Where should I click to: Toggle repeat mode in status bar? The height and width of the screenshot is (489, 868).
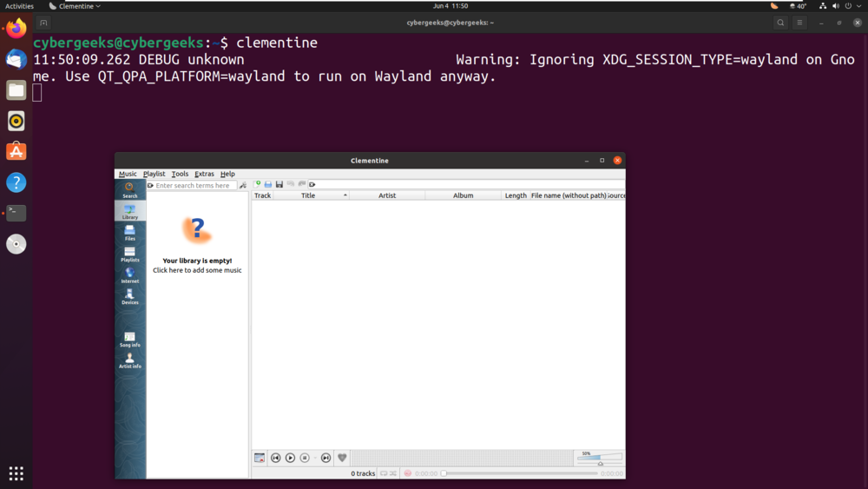pyautogui.click(x=384, y=473)
